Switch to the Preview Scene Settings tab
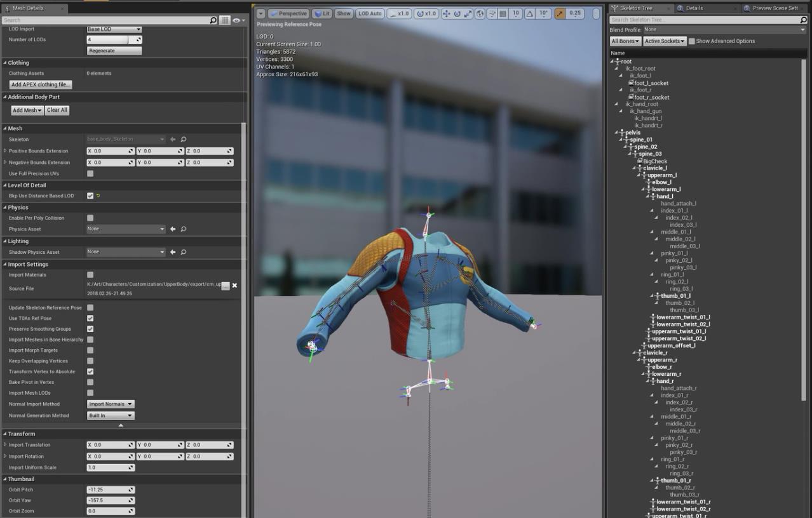 click(776, 8)
